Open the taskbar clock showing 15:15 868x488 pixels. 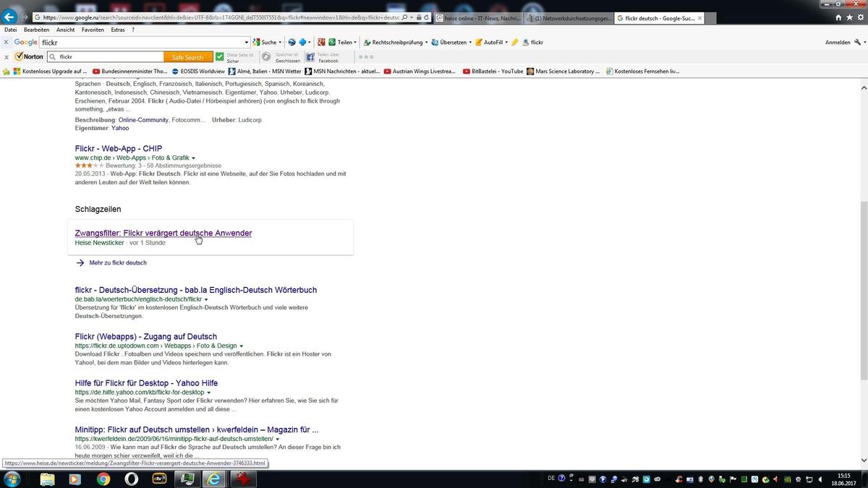tap(843, 479)
